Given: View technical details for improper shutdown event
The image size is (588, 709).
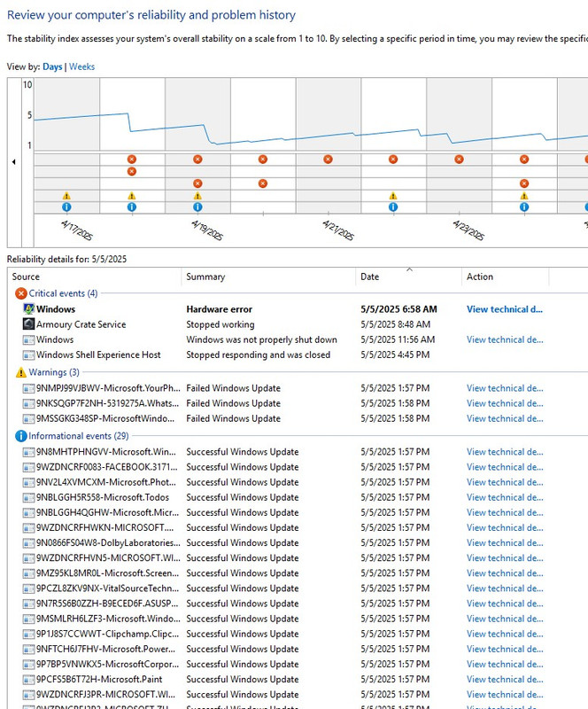Looking at the screenshot, I should coord(505,339).
